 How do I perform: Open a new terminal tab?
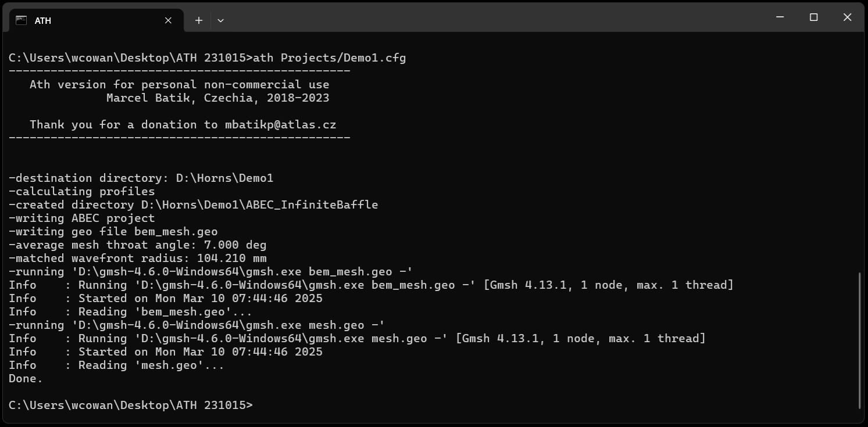click(x=199, y=20)
